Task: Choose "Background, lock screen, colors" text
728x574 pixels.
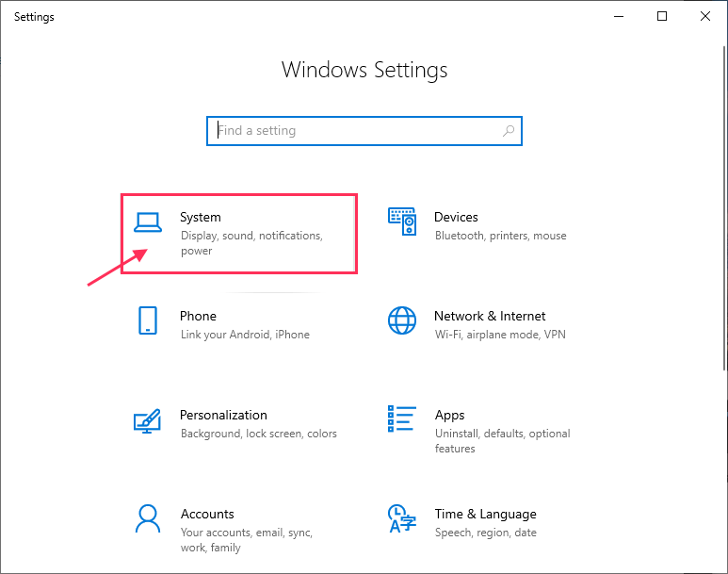Action: (x=258, y=434)
